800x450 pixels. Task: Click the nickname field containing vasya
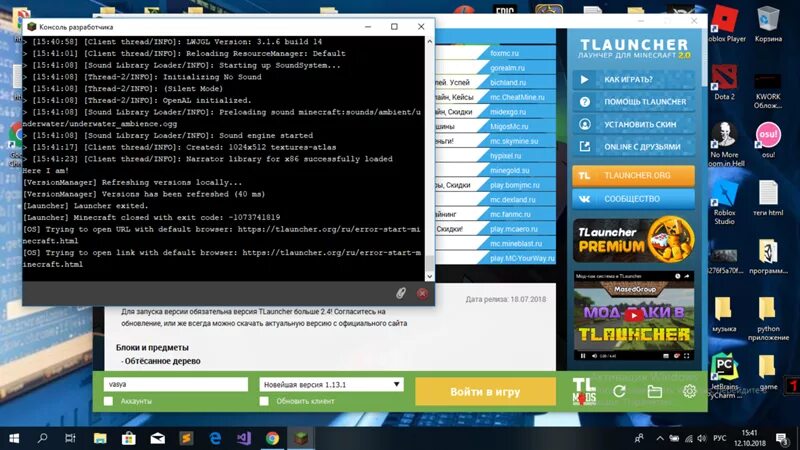(x=176, y=384)
